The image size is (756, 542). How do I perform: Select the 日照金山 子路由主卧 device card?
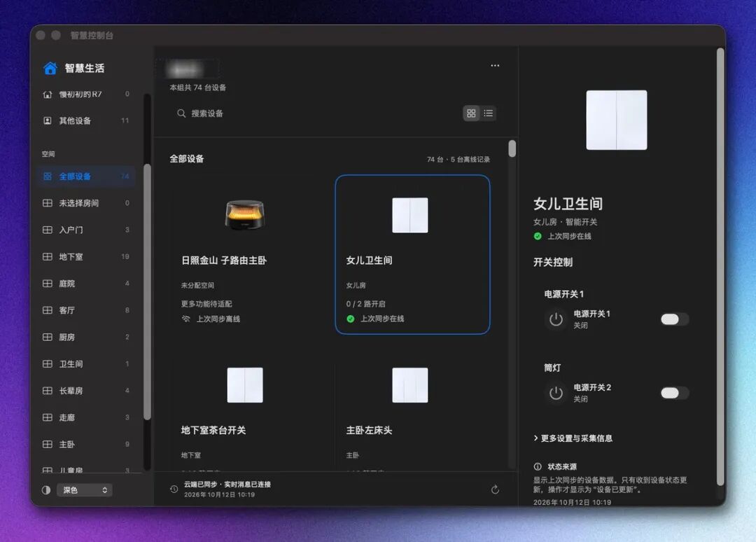coord(247,255)
